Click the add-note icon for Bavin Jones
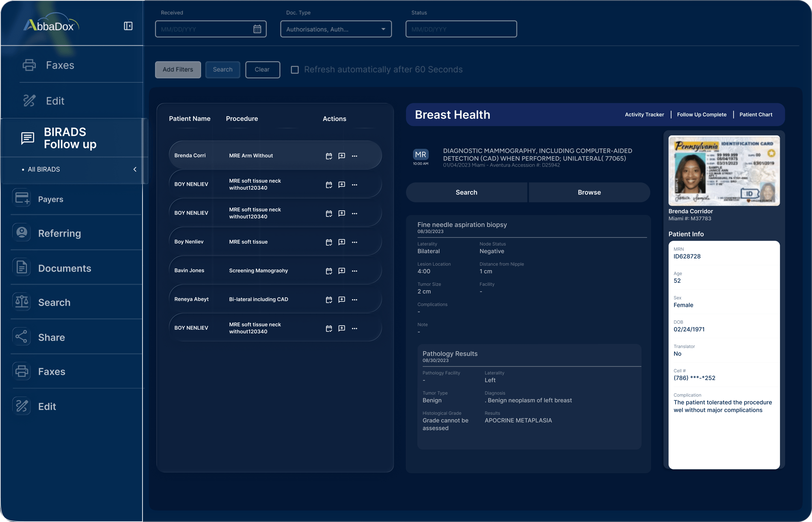 (342, 271)
